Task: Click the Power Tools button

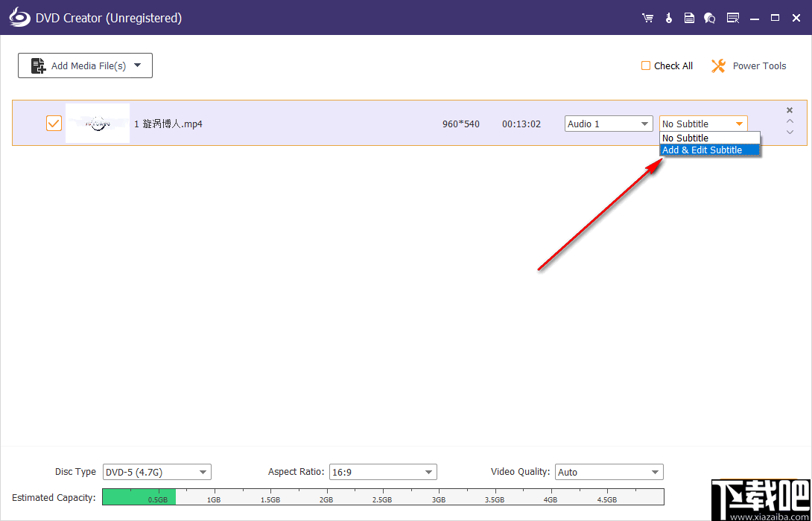Action: (x=759, y=65)
